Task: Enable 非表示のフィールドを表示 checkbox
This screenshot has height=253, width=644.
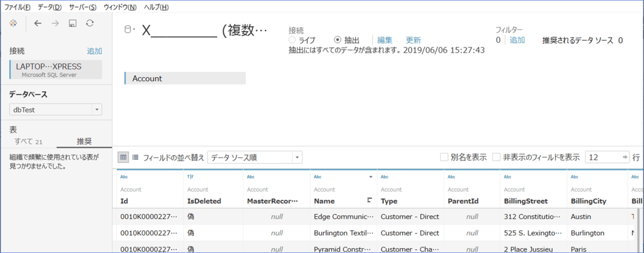Action: click(x=496, y=158)
